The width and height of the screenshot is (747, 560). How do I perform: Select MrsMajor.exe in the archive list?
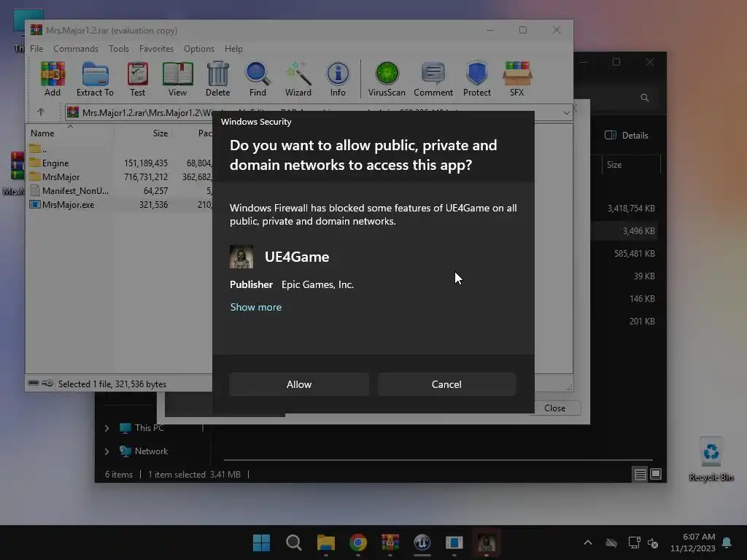(120, 205)
